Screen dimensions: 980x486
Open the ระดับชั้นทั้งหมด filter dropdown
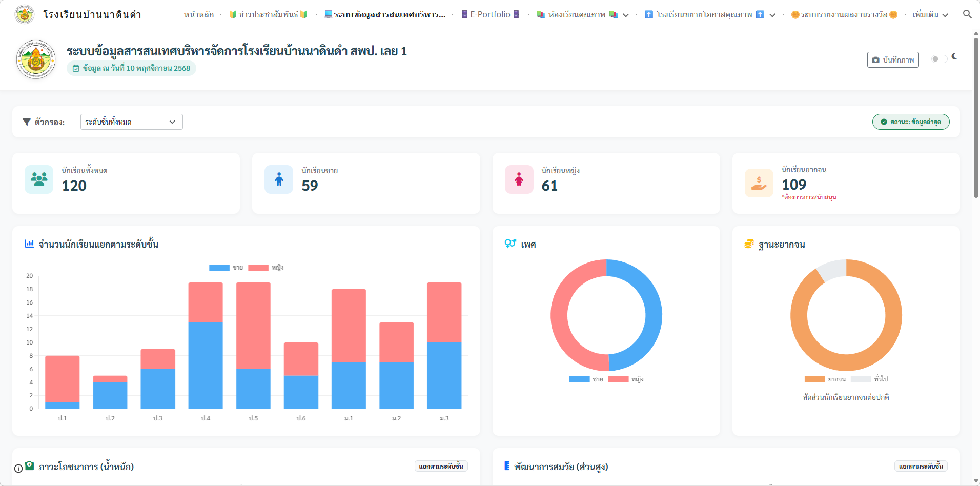(x=131, y=122)
